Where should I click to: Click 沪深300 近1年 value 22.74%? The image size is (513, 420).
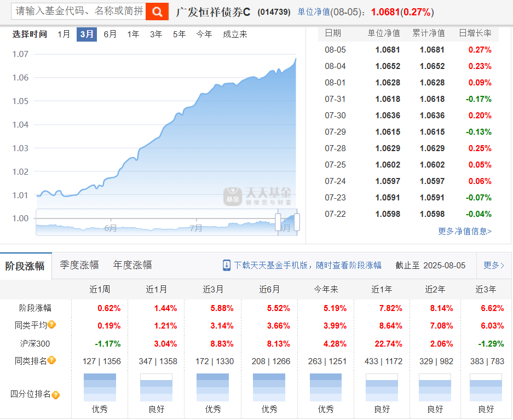tap(388, 344)
